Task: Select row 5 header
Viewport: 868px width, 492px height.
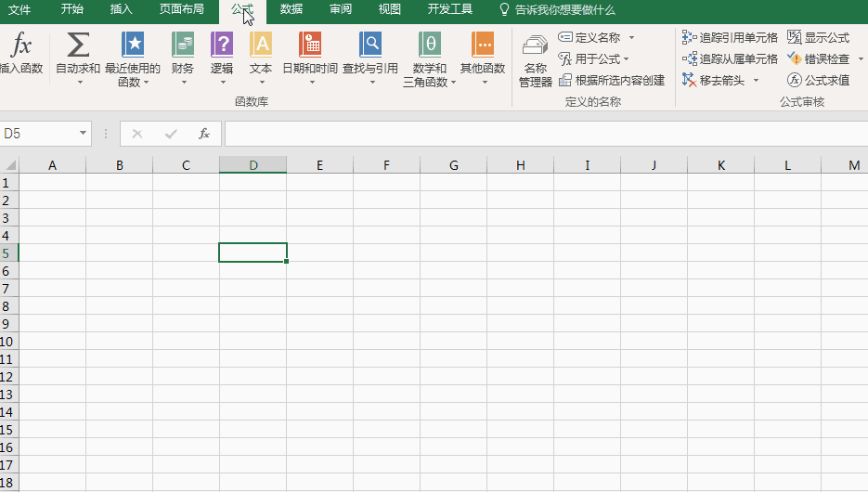Action: (9, 253)
